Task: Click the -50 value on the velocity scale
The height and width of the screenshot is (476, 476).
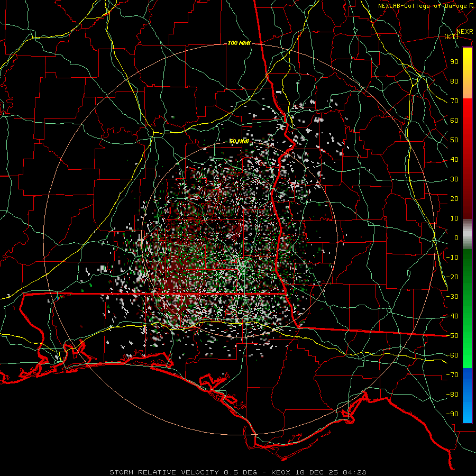Action: pyautogui.click(x=452, y=336)
